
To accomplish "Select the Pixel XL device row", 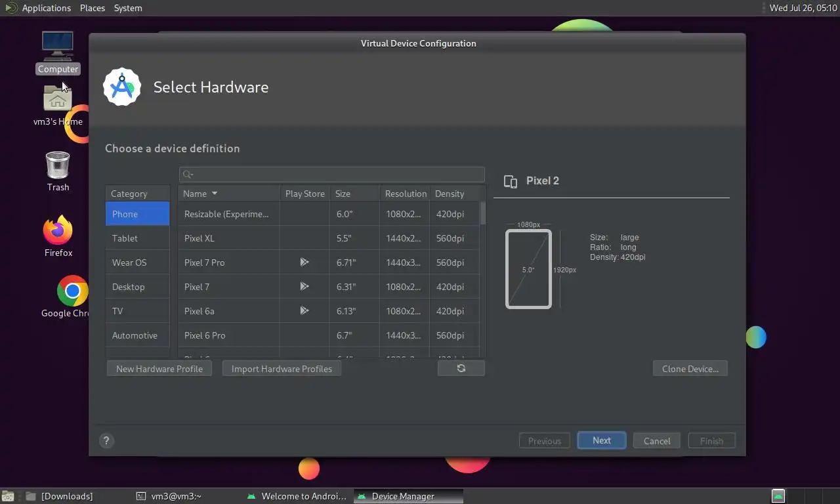I will coord(328,238).
